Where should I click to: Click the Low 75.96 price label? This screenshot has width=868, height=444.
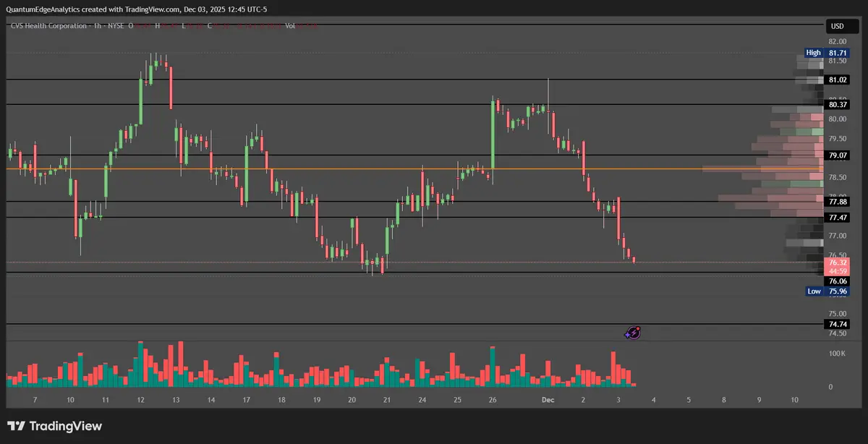[827, 291]
